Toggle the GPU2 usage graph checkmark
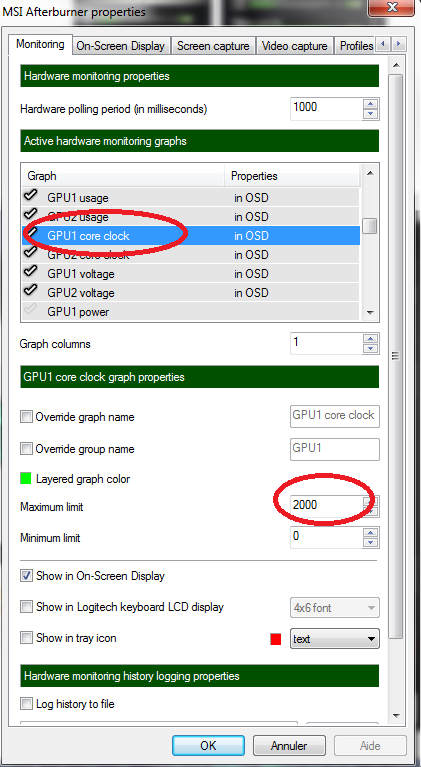Screen dimensions: 421x767 [x=30, y=214]
